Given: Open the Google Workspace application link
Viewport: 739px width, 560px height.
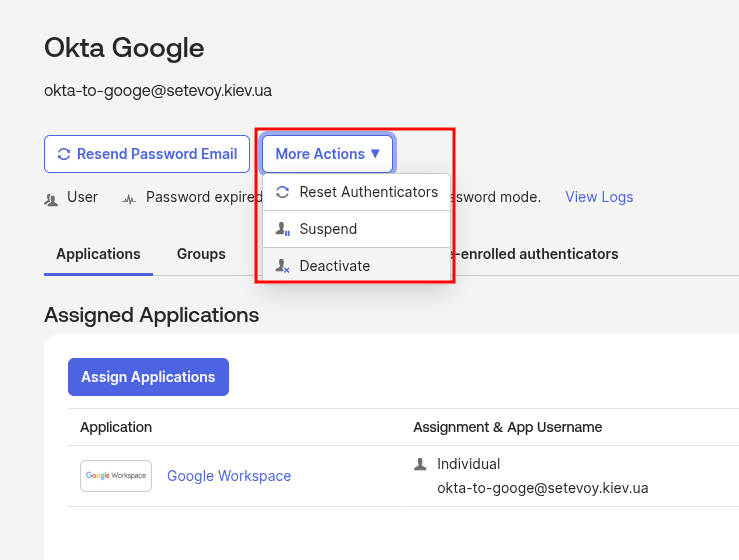Looking at the screenshot, I should coord(229,476).
